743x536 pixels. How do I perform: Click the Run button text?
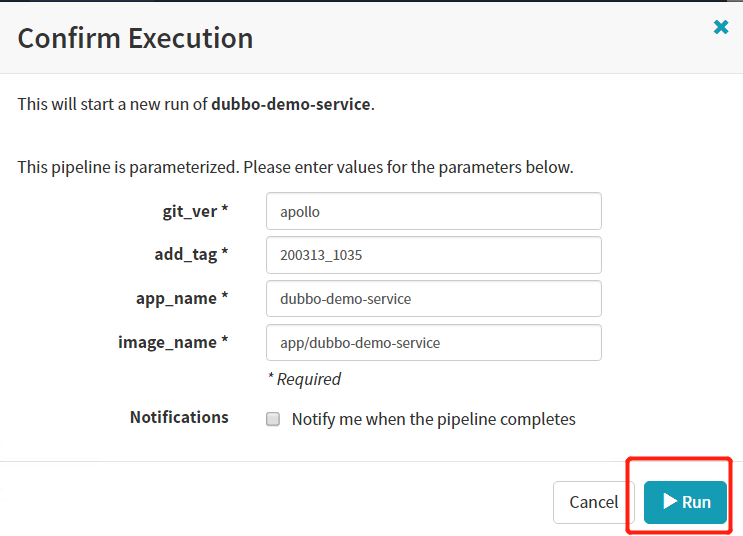tap(696, 502)
